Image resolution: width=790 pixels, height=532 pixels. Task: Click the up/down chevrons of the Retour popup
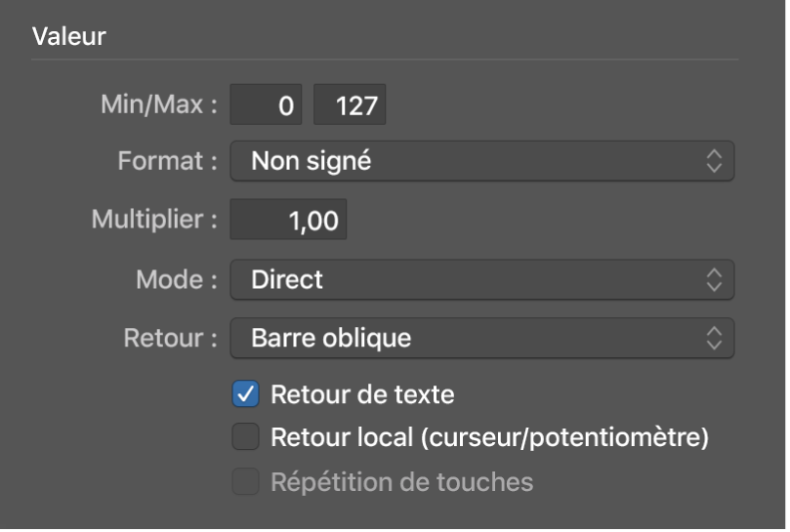715,339
